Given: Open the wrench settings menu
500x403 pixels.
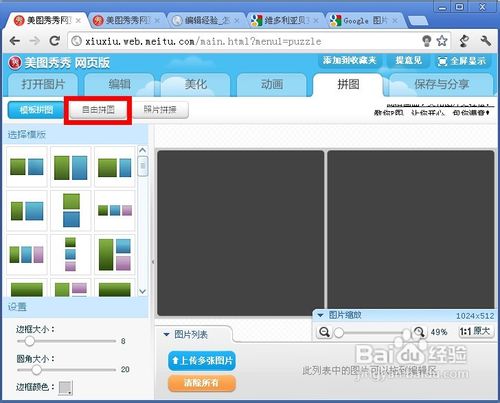Looking at the screenshot, I should 485,41.
